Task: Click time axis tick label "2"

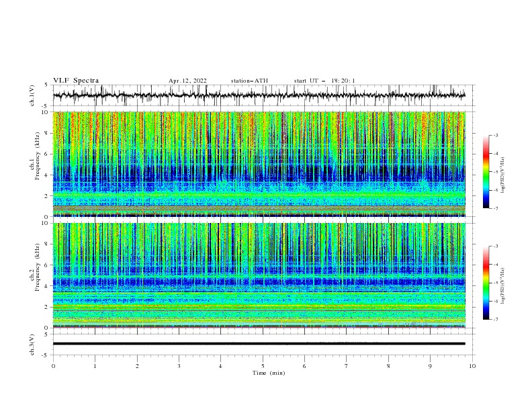Action: pos(137,366)
